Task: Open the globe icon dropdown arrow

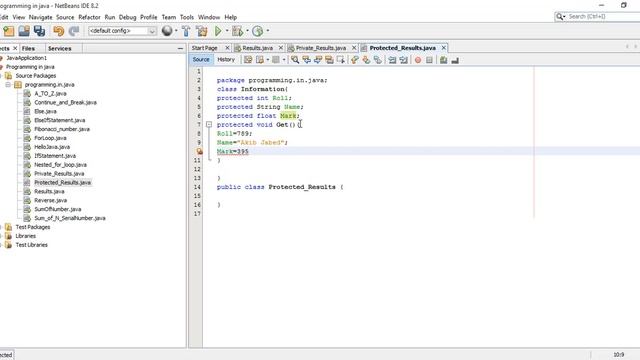Action: pyautogui.click(x=176, y=31)
